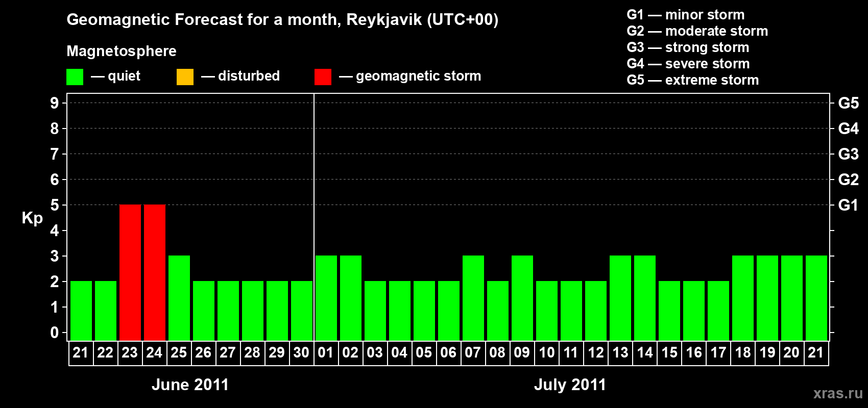Click the 'Kp' axis label

click(x=32, y=218)
